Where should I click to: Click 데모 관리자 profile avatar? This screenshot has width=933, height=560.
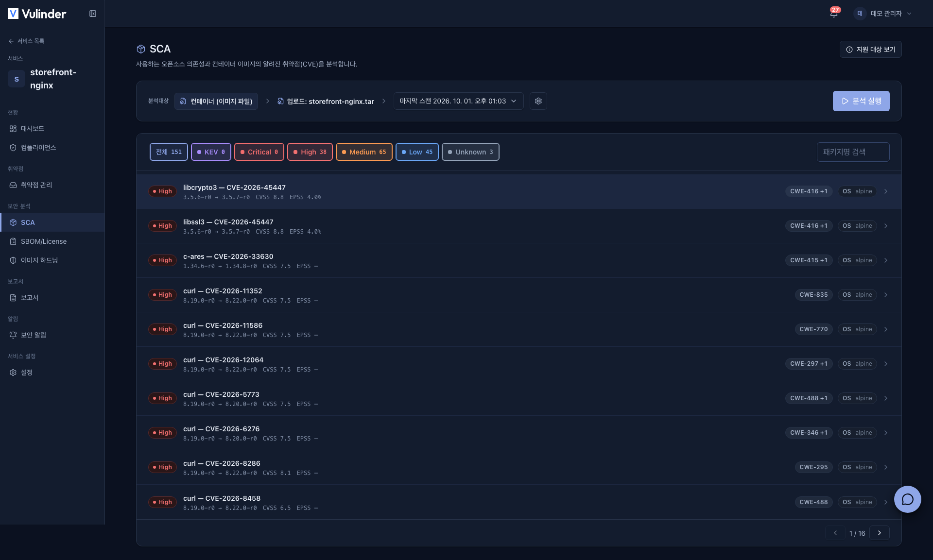[x=860, y=14]
